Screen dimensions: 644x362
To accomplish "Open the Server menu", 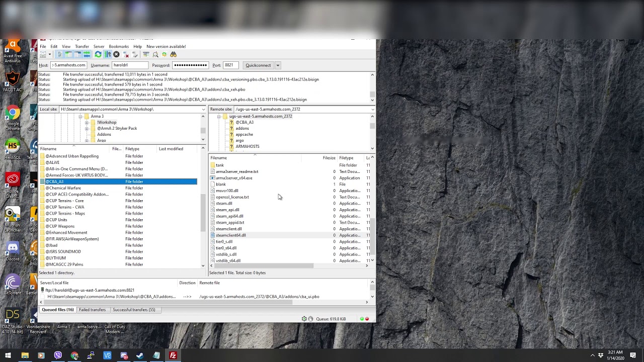I will pos(99,46).
